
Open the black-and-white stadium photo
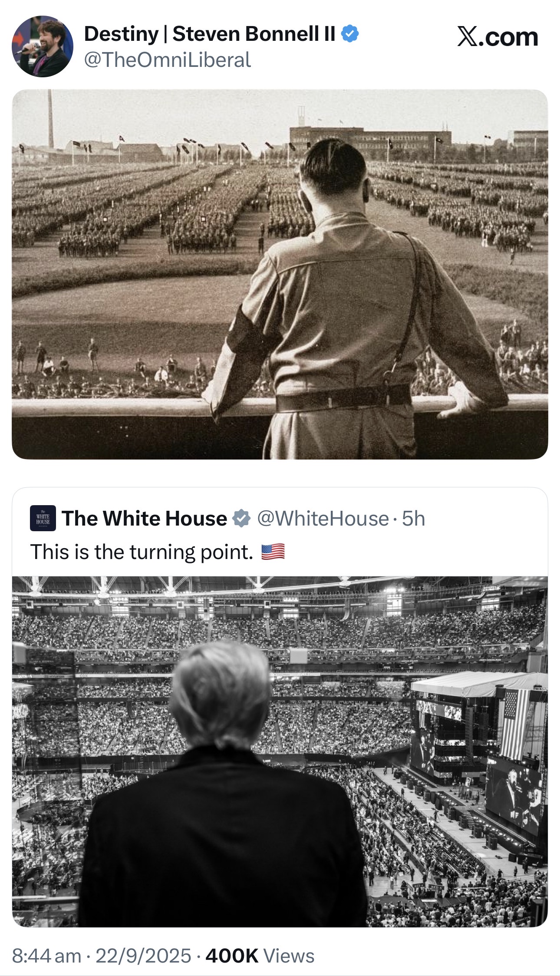pyautogui.click(x=280, y=751)
